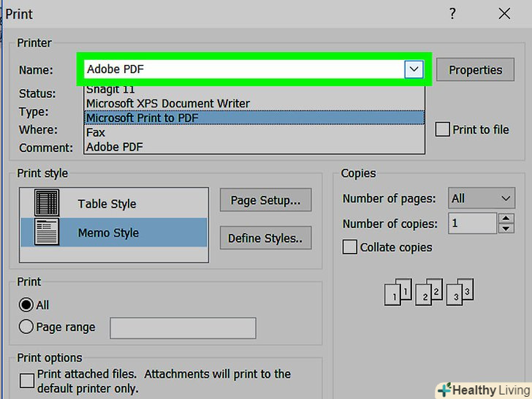Choose Snagit 11 printer entry
The width and height of the screenshot is (532, 399).
254,90
